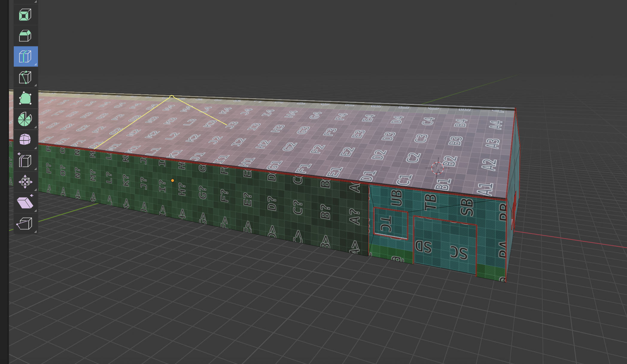Select the Smooth vertices tool

[25, 140]
